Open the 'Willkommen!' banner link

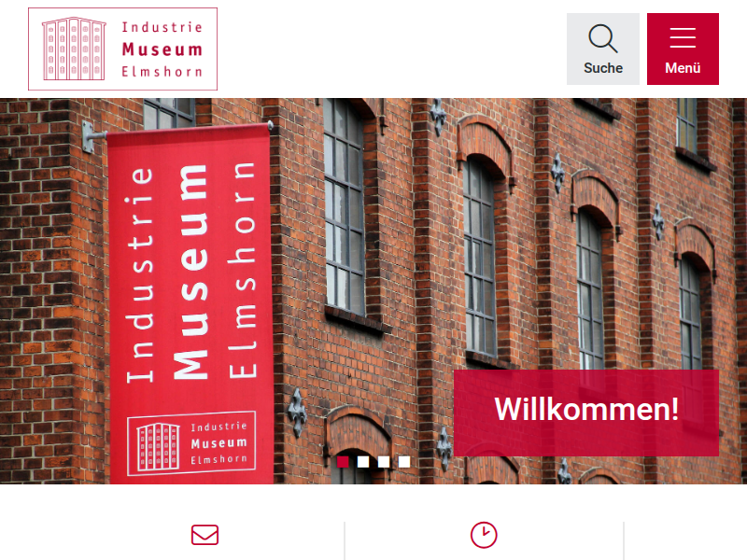[x=586, y=413]
